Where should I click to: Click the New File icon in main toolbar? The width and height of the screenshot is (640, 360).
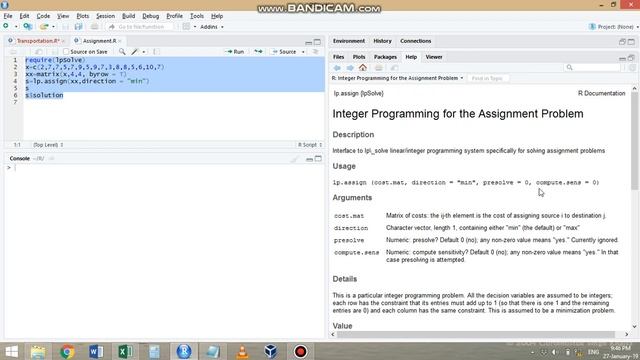click(6, 27)
